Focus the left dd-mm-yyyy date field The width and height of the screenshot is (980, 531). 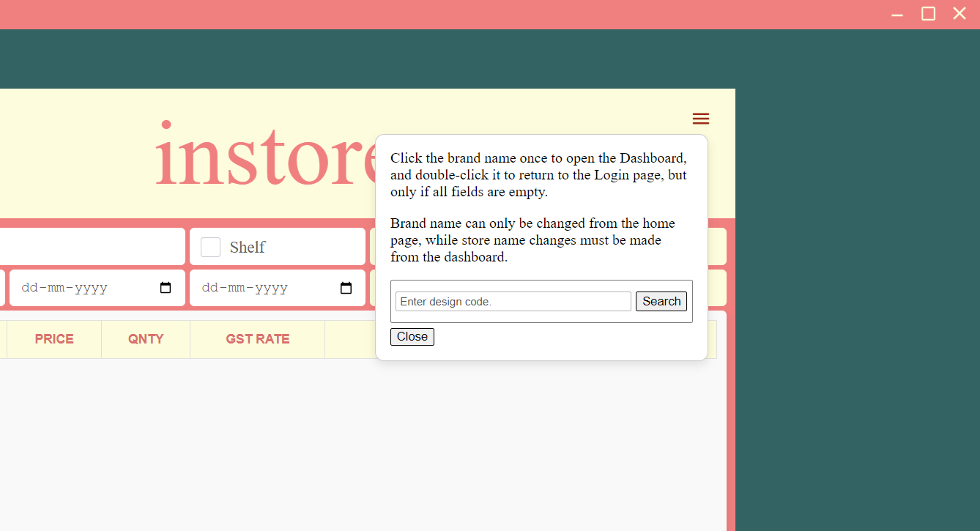point(97,288)
